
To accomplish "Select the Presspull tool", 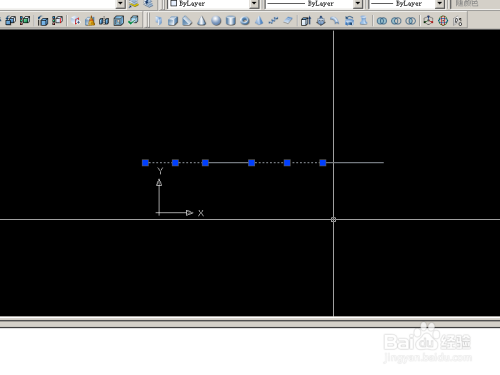I will pyautogui.click(x=321, y=21).
